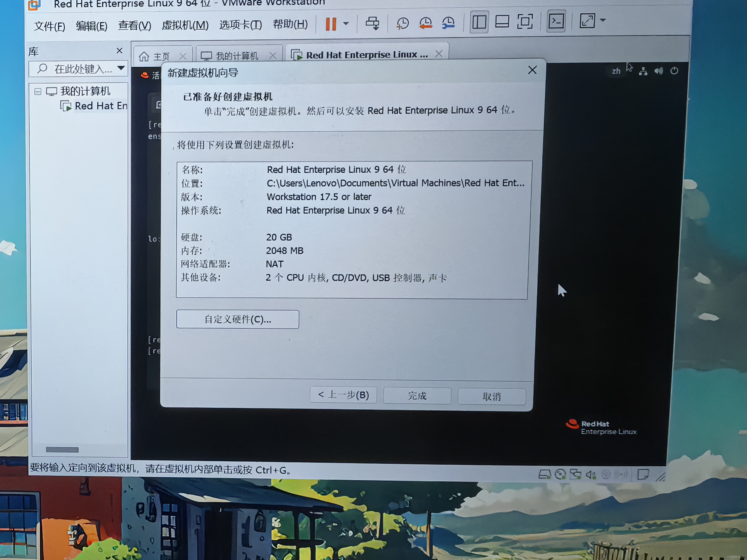Image resolution: width=747 pixels, height=560 pixels.
Task: Click the 'Workstation 17.5 or later' value
Action: pyautogui.click(x=319, y=197)
